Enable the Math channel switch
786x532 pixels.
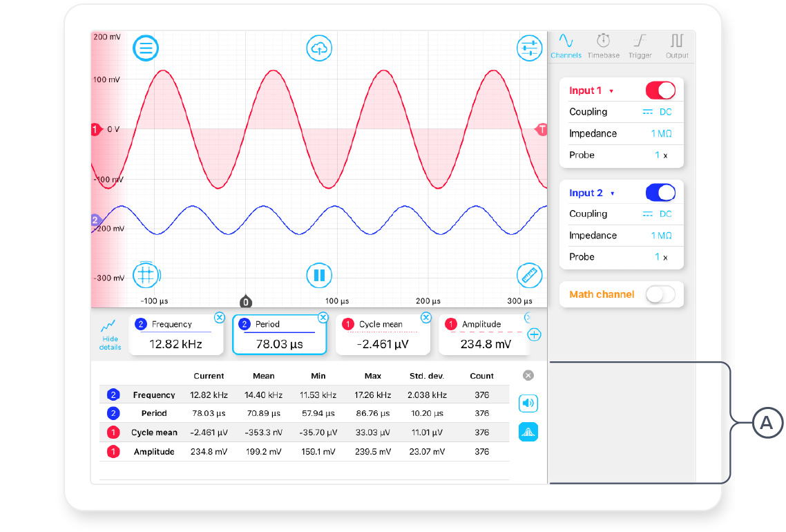click(660, 294)
